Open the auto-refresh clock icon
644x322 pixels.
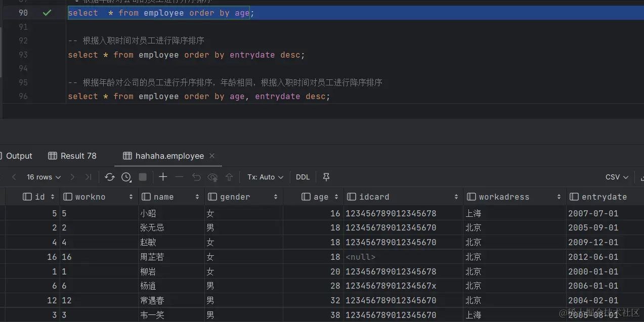126,177
